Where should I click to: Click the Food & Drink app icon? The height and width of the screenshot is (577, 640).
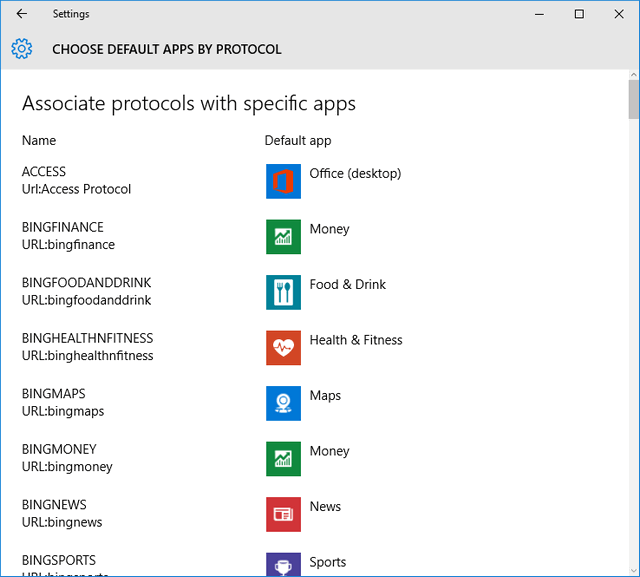[x=283, y=292]
